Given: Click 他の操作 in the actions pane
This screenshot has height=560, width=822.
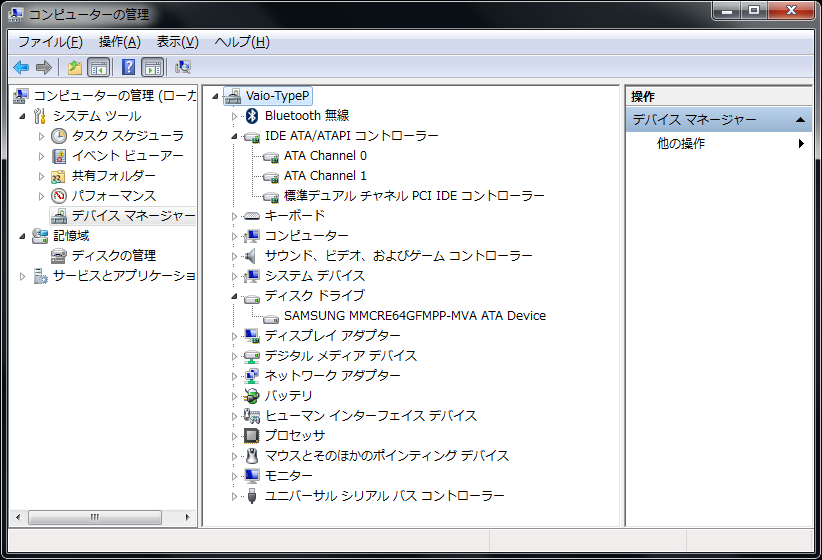Looking at the screenshot, I should (680, 144).
